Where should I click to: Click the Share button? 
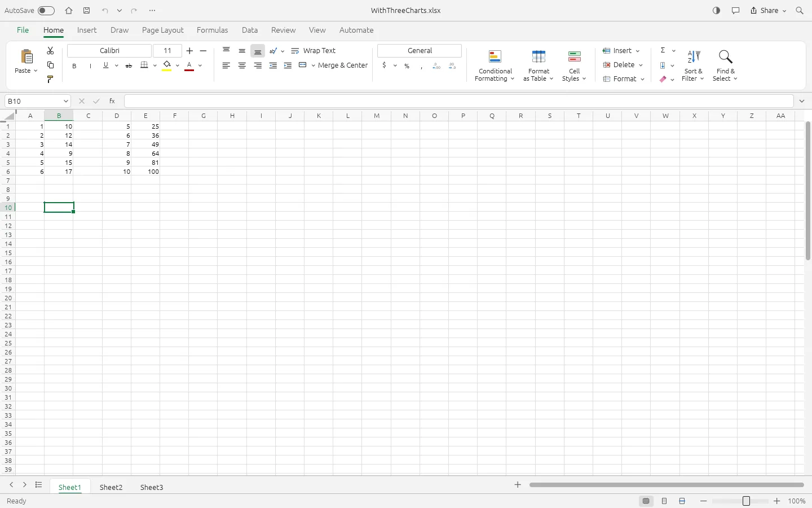point(768,11)
